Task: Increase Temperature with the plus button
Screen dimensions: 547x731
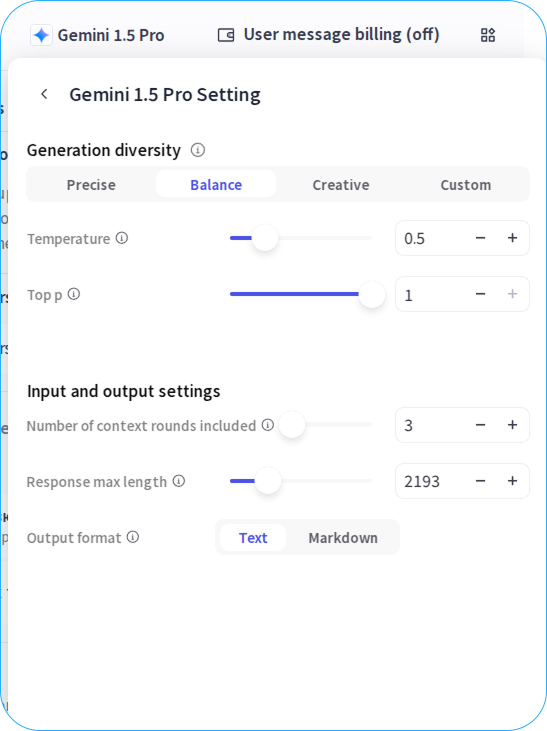Action: 512,238
